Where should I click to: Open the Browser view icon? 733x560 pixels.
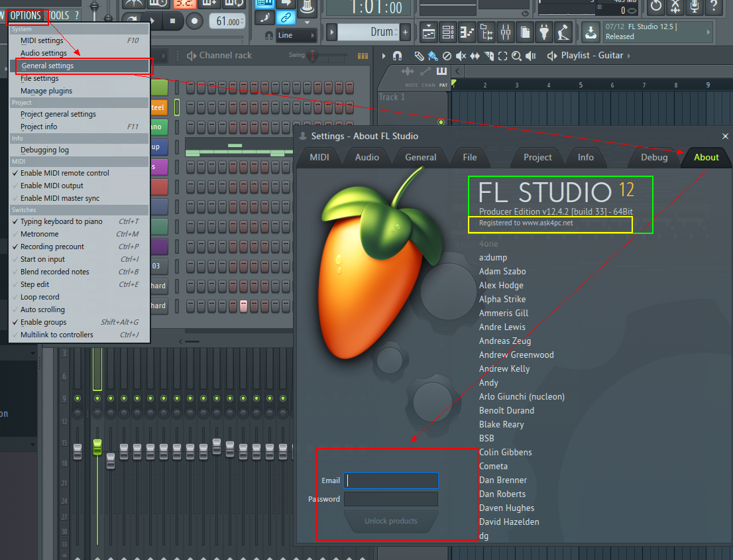click(486, 32)
